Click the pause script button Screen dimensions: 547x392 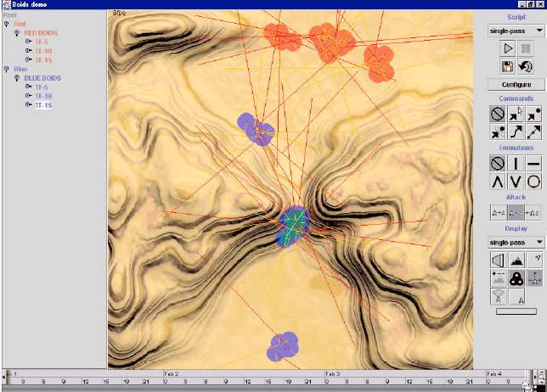pyautogui.click(x=526, y=50)
